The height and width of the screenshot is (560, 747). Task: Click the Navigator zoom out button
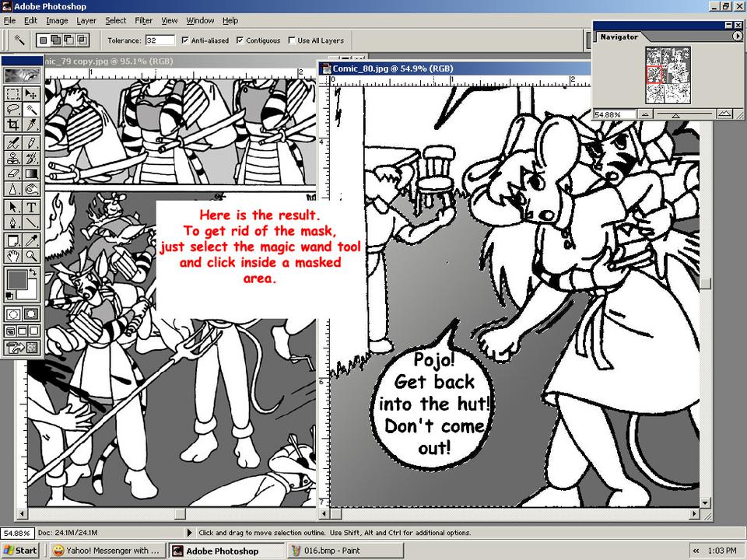click(x=644, y=114)
